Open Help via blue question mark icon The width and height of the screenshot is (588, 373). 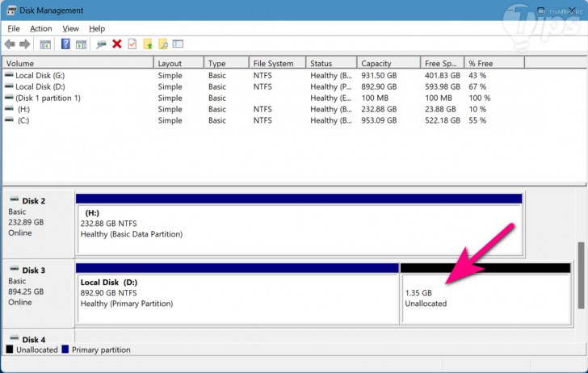[65, 44]
